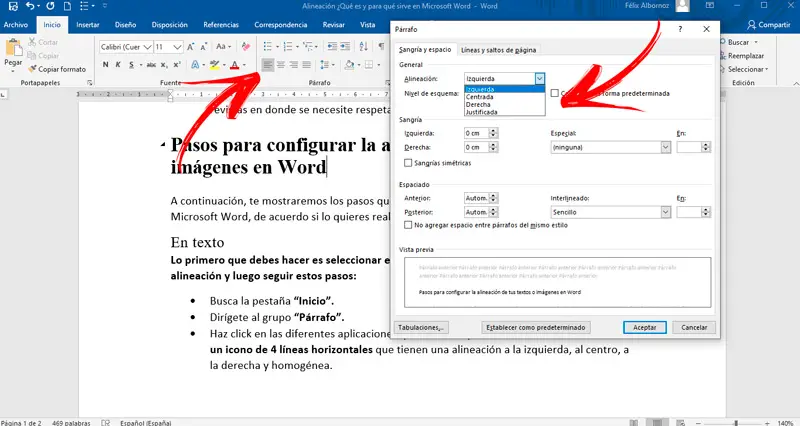Click the Compartir button
This screenshot has height=426, width=800.
(768, 24)
